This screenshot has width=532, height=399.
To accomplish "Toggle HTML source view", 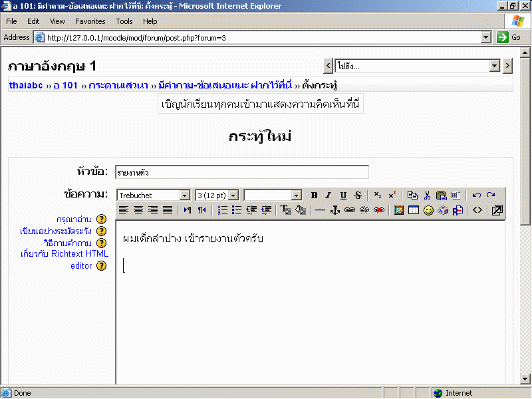I will (x=477, y=210).
